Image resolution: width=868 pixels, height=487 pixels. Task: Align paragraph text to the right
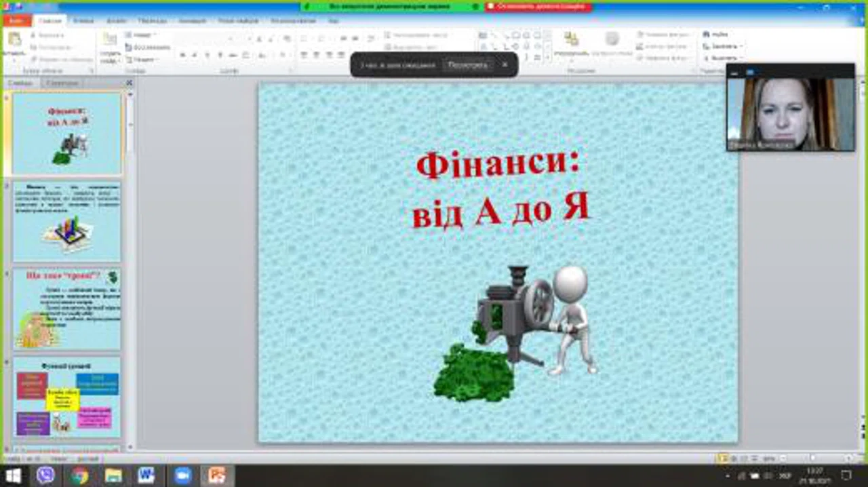329,55
